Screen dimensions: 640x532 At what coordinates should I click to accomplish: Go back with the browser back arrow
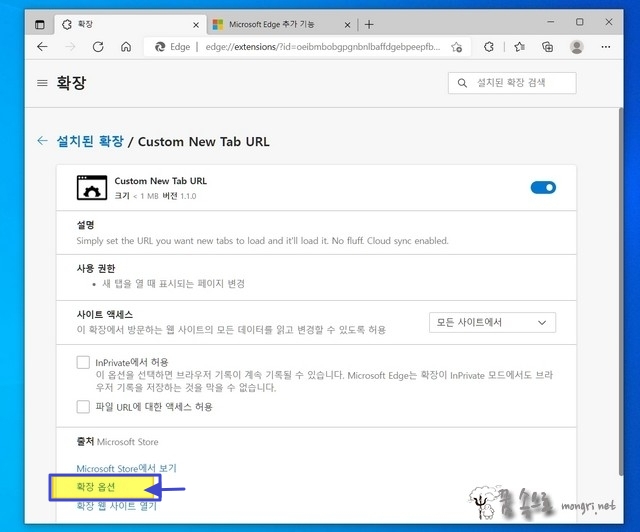[42, 47]
